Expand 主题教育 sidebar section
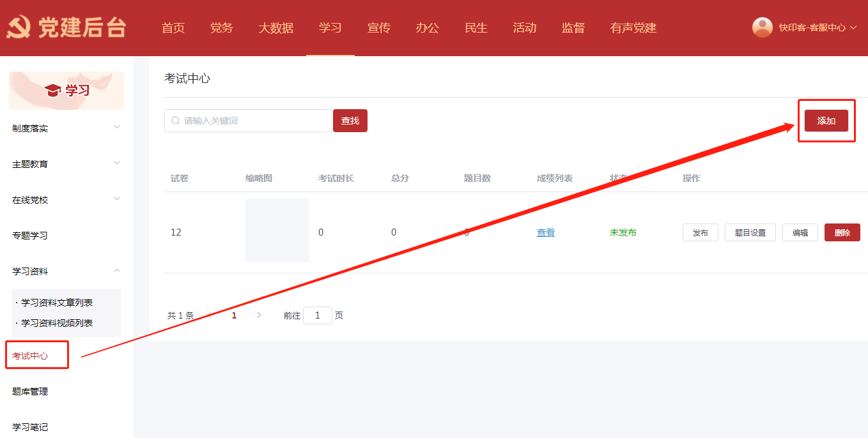The height and width of the screenshot is (438, 868). [x=117, y=163]
